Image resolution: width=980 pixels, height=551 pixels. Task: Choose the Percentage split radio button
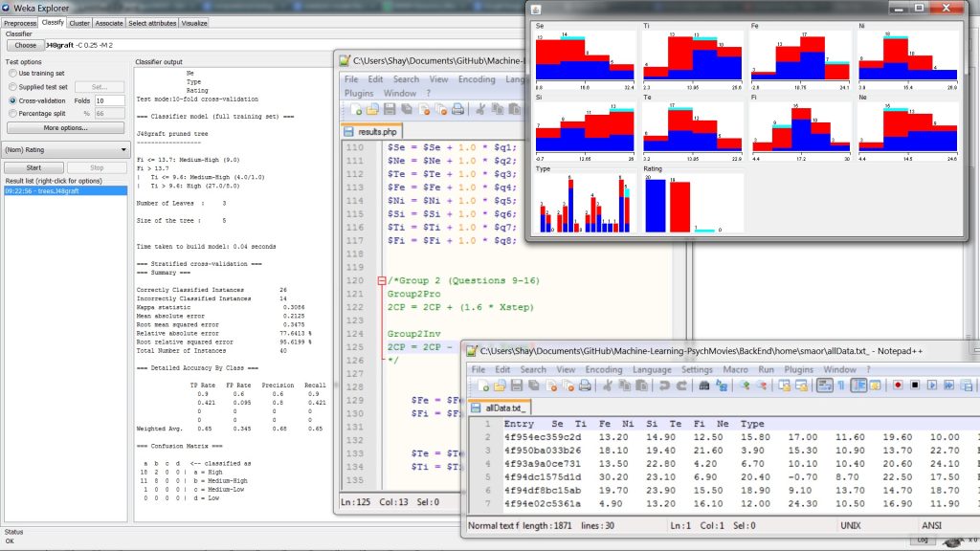click(13, 113)
